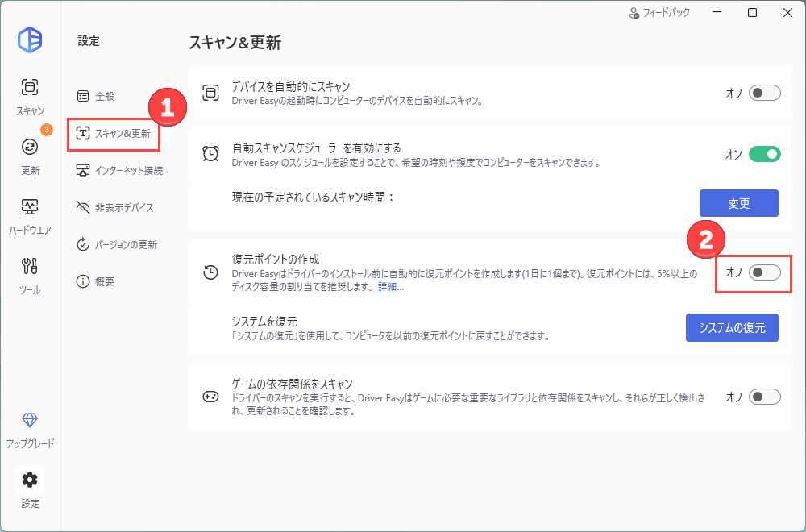
Task: Open バージョンの更新 settings page
Action: pos(116,245)
